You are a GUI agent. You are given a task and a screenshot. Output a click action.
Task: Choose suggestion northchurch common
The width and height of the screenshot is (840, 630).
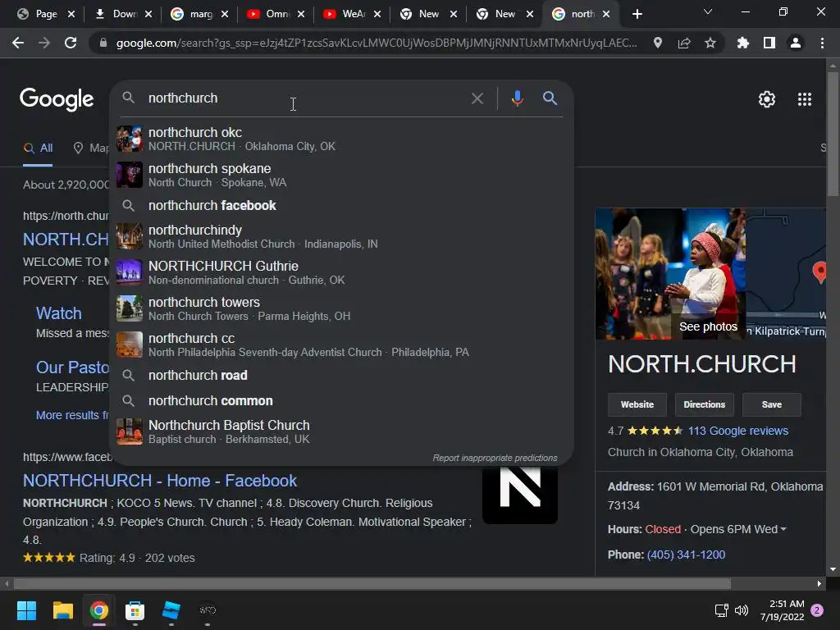341,400
